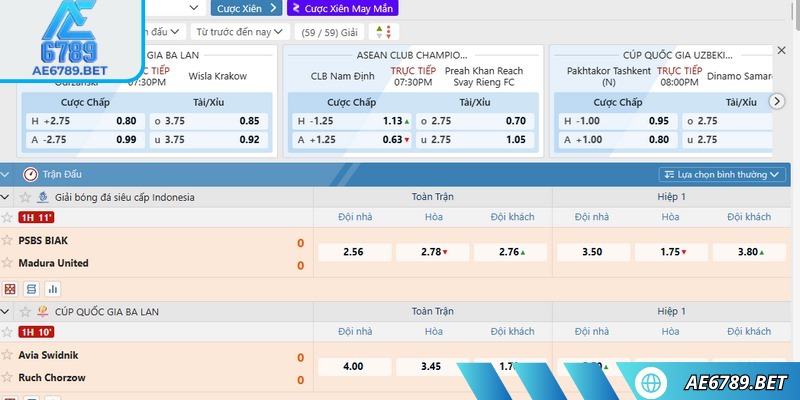This screenshot has width=800, height=400.
Task: Favorite the Giải bóng đá siêu cấp Indonesia league
Action: click(x=24, y=197)
